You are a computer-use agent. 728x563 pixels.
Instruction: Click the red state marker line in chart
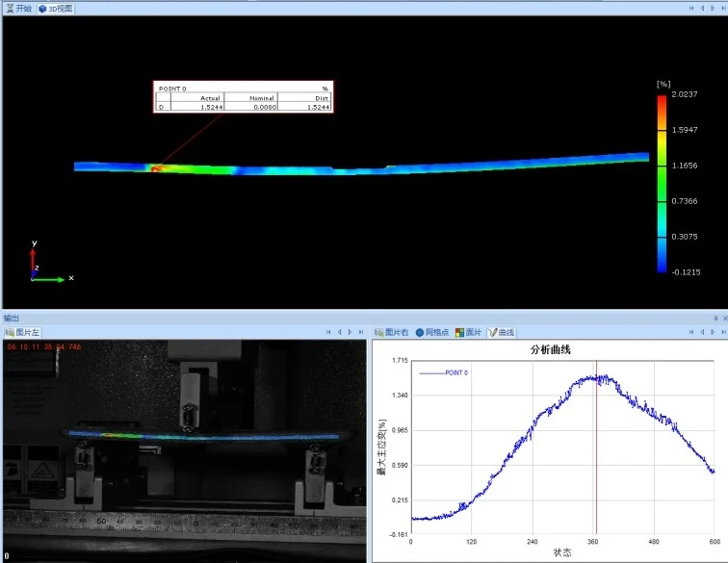pyautogui.click(x=597, y=448)
